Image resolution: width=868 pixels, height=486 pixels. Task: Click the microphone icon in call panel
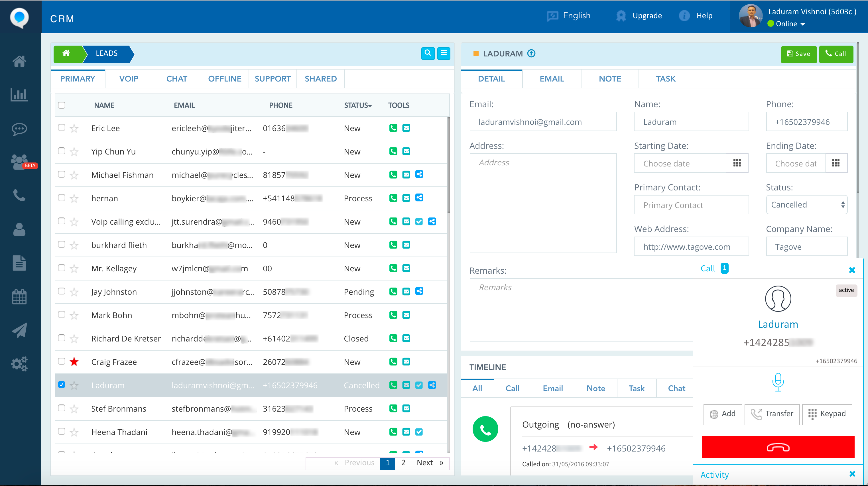(x=777, y=381)
